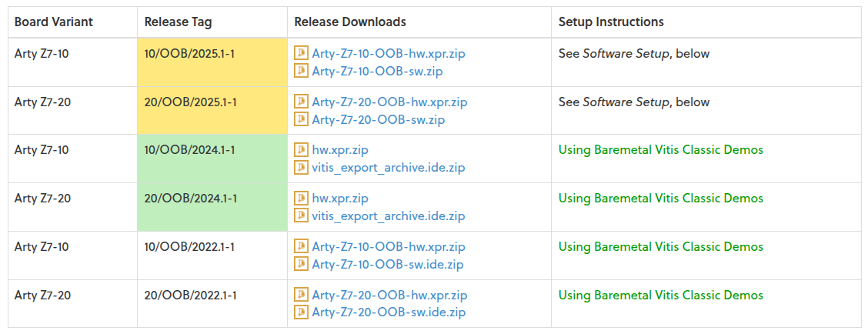This screenshot has width=868, height=334.
Task: Open Baremetal Vitis Classic Demos for 20/OOB/2024.1-1
Action: pos(660,199)
